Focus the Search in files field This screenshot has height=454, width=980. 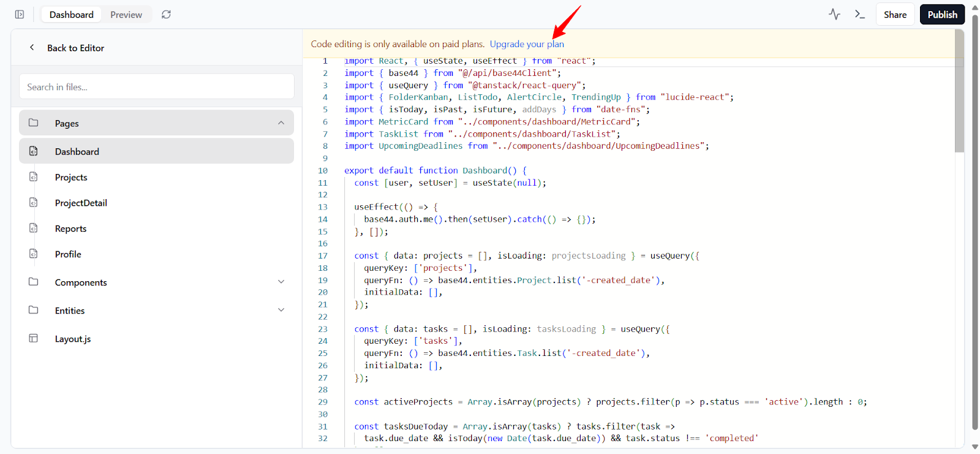(157, 86)
